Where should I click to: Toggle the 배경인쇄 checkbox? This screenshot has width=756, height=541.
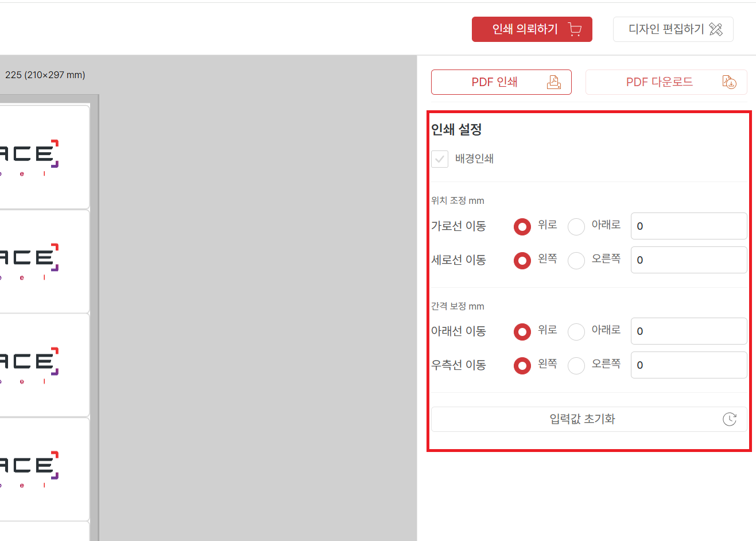(440, 159)
